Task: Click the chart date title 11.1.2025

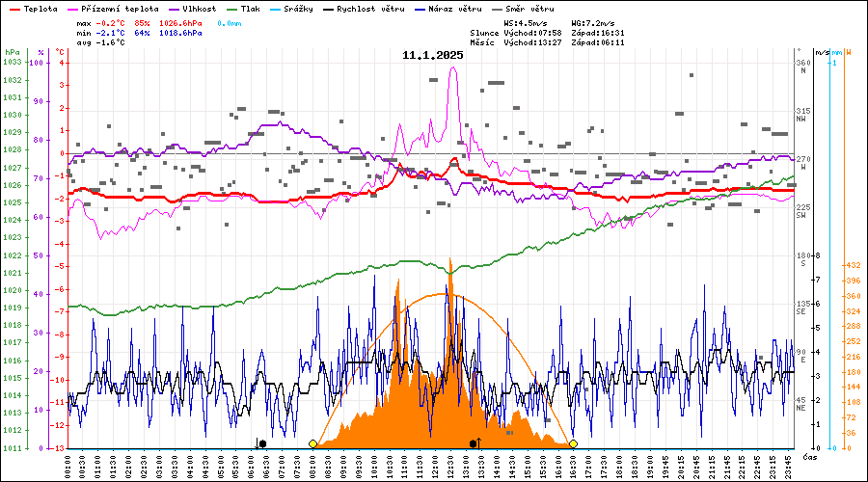Action: [433, 55]
